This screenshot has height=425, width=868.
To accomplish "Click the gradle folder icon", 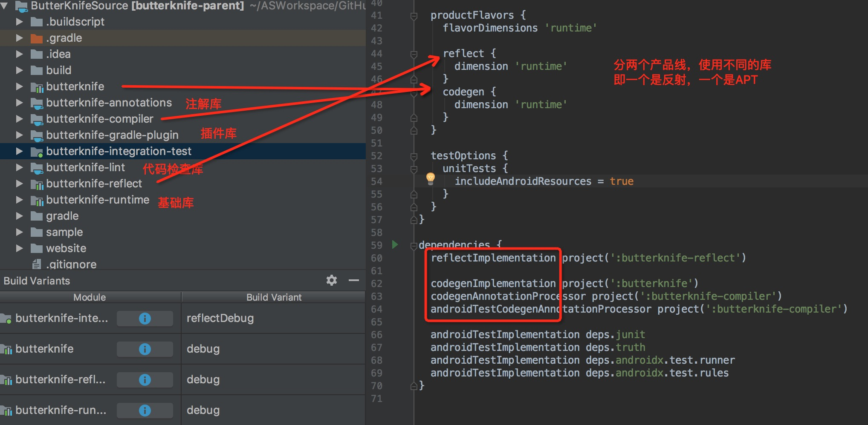I will 37,216.
